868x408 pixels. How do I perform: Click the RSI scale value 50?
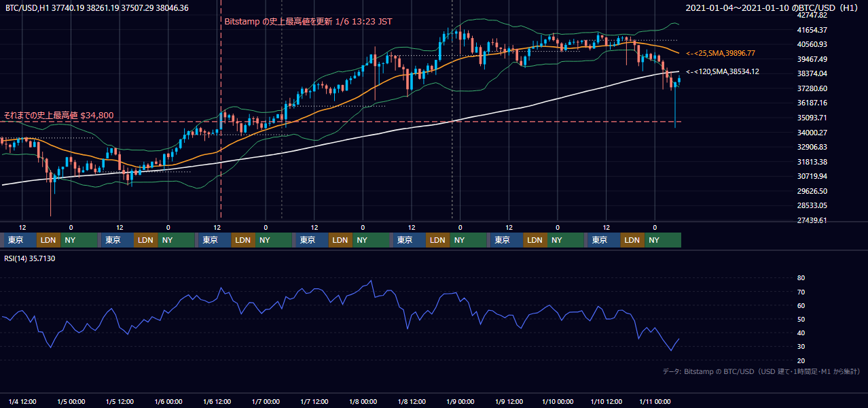pos(801,319)
